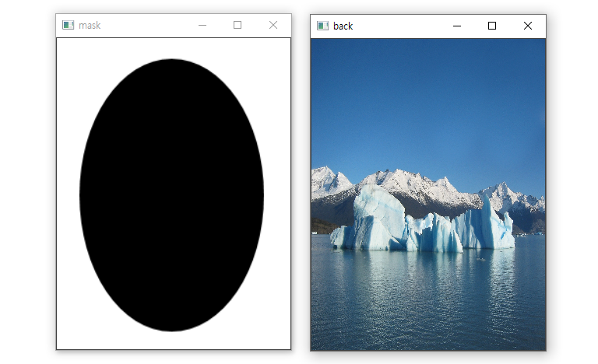
Task: Maximize the back window
Action: 492,26
